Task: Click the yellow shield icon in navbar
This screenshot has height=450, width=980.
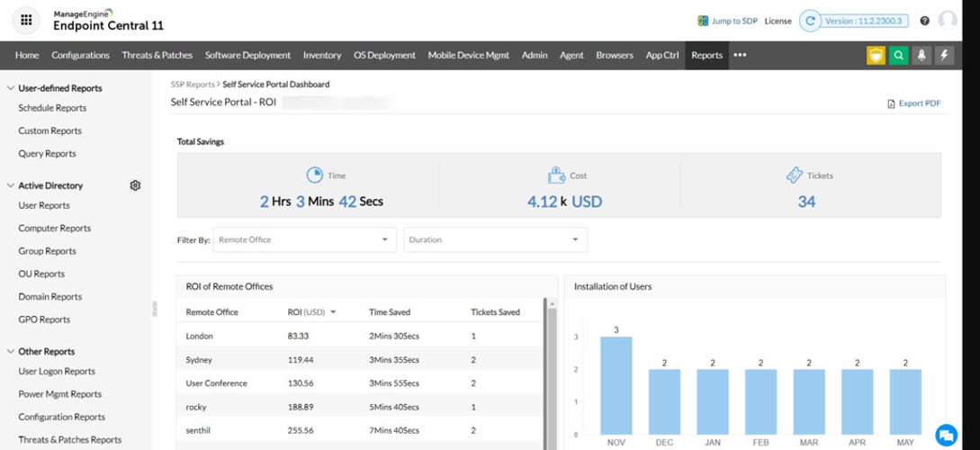Action: [x=876, y=55]
